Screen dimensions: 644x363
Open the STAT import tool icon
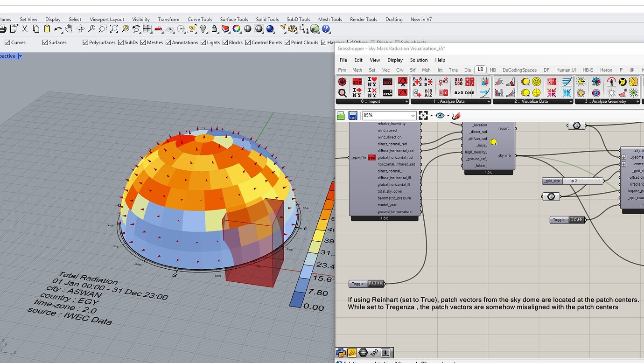(388, 93)
